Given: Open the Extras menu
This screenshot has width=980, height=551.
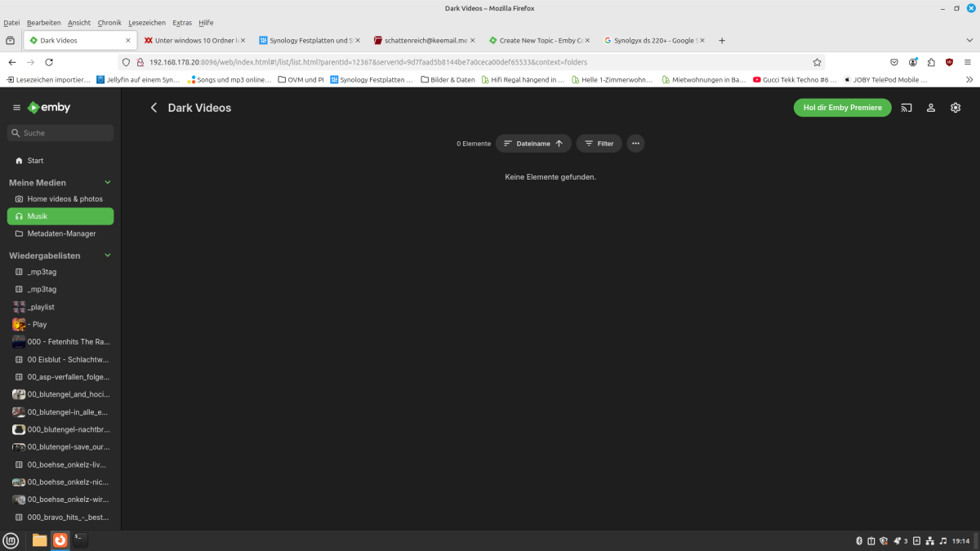Looking at the screenshot, I should (x=182, y=23).
